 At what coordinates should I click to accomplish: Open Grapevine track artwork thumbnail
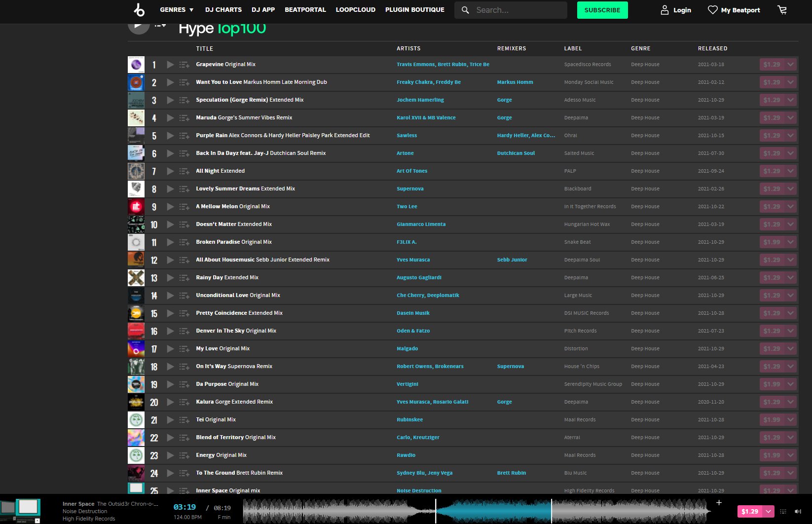tap(136, 65)
